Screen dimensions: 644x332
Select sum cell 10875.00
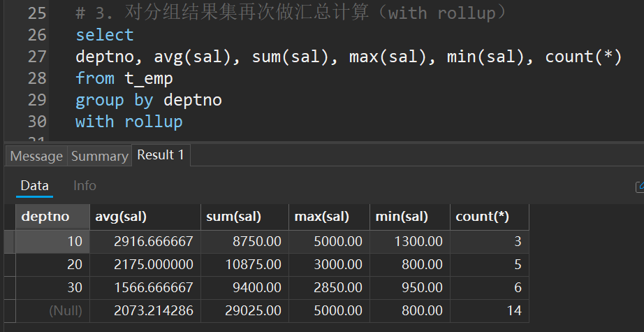244,264
